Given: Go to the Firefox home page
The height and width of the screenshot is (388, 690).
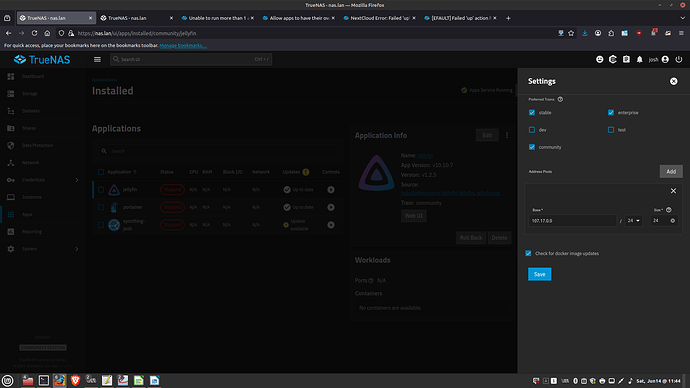Looking at the screenshot, I should [x=47, y=33].
